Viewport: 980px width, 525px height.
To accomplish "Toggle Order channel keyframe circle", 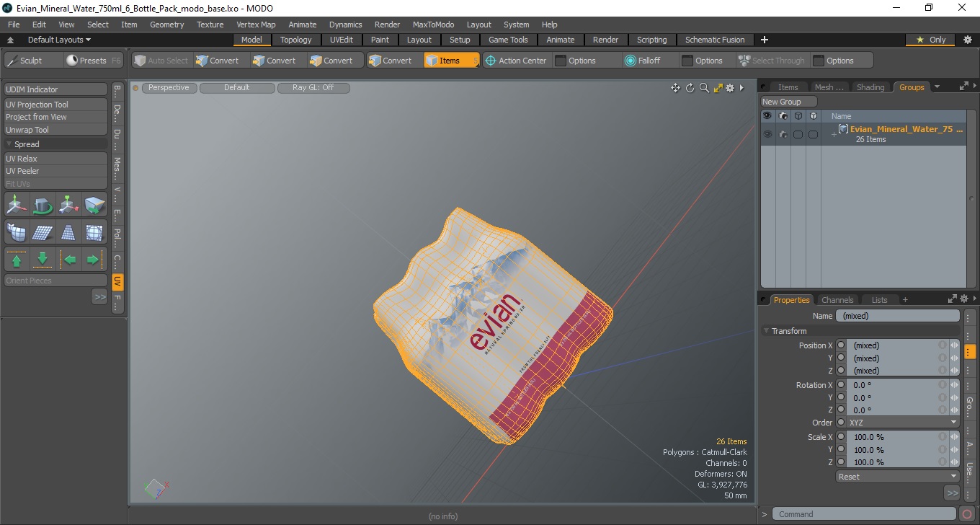I will click(840, 423).
